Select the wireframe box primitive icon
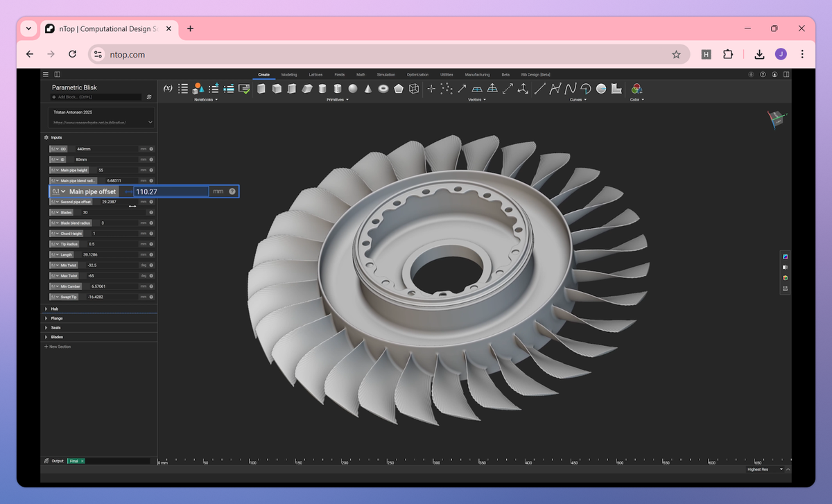This screenshot has height=504, width=832. coord(414,89)
